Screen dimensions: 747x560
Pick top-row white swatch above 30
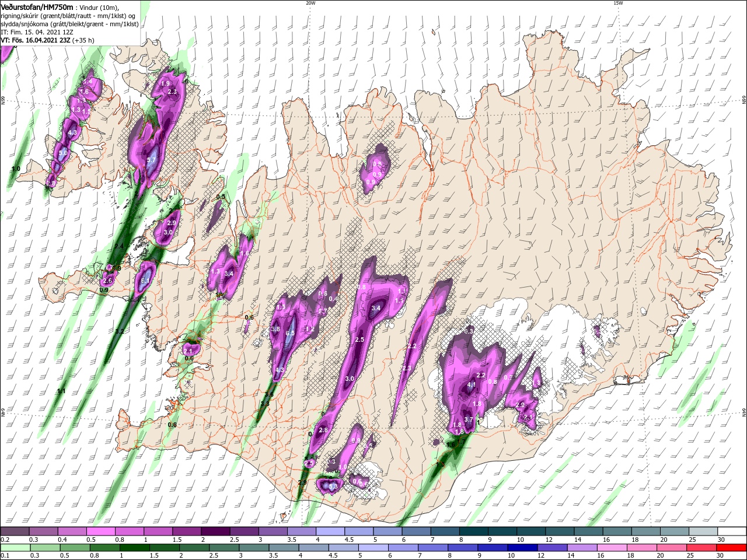pyautogui.click(x=732, y=531)
